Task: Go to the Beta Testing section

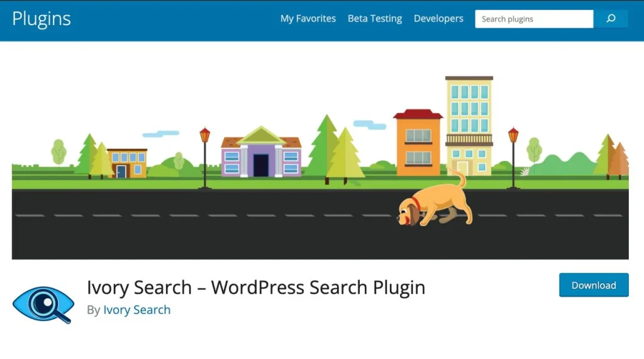Action: click(375, 19)
